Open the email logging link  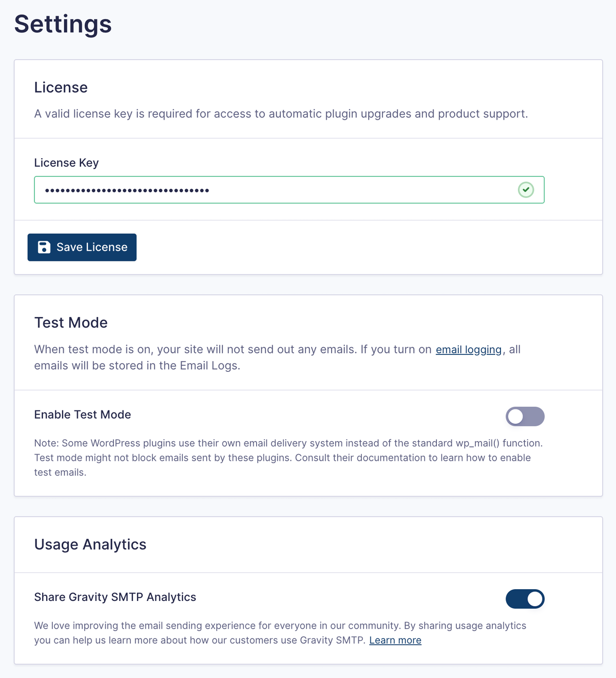point(468,349)
